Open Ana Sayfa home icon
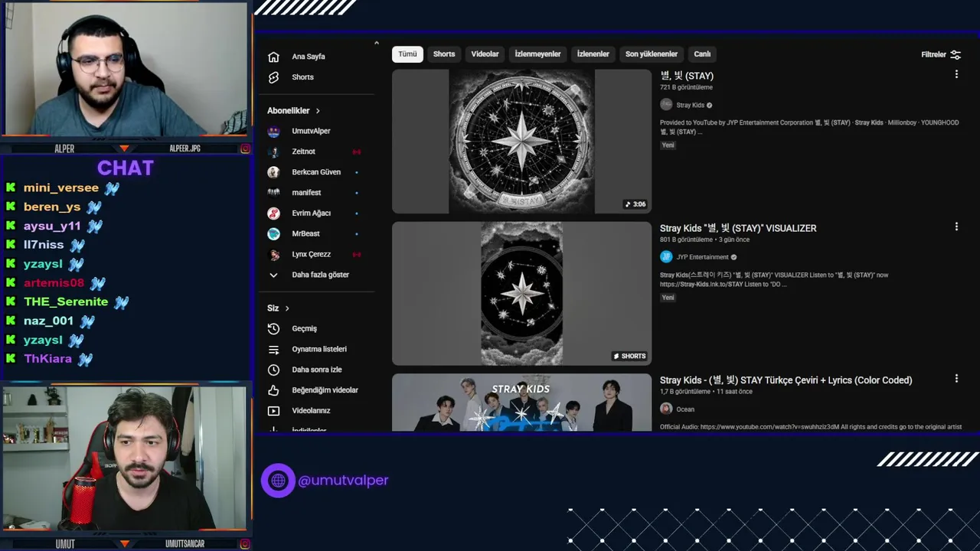 (x=273, y=57)
